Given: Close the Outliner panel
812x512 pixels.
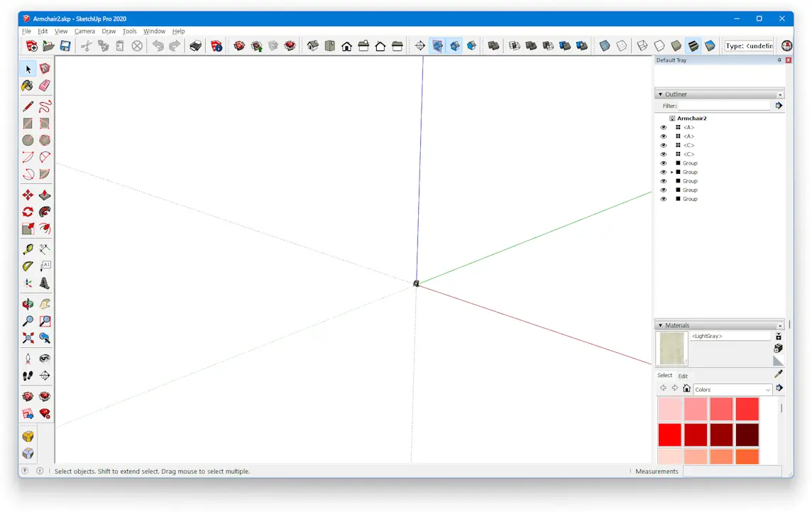Looking at the screenshot, I should click(780, 95).
